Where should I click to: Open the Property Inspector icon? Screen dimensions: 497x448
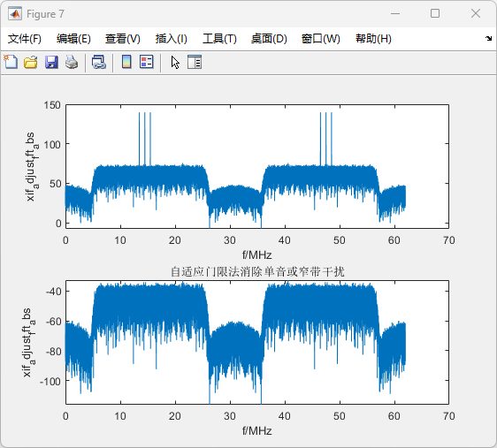click(x=195, y=62)
